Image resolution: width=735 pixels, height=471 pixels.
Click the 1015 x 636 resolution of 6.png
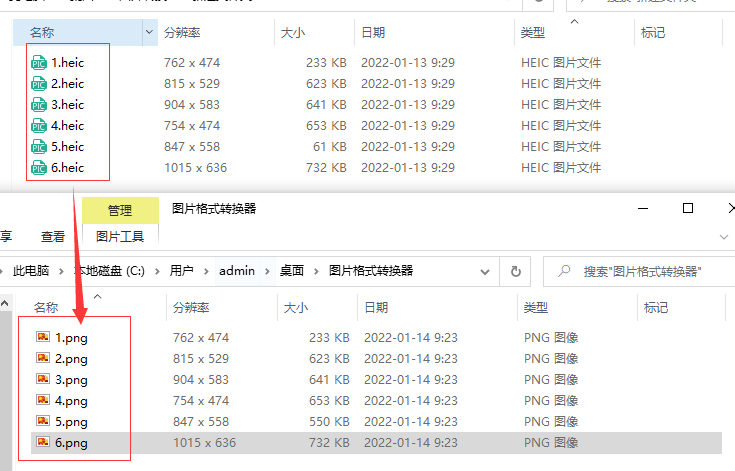pyautogui.click(x=204, y=442)
